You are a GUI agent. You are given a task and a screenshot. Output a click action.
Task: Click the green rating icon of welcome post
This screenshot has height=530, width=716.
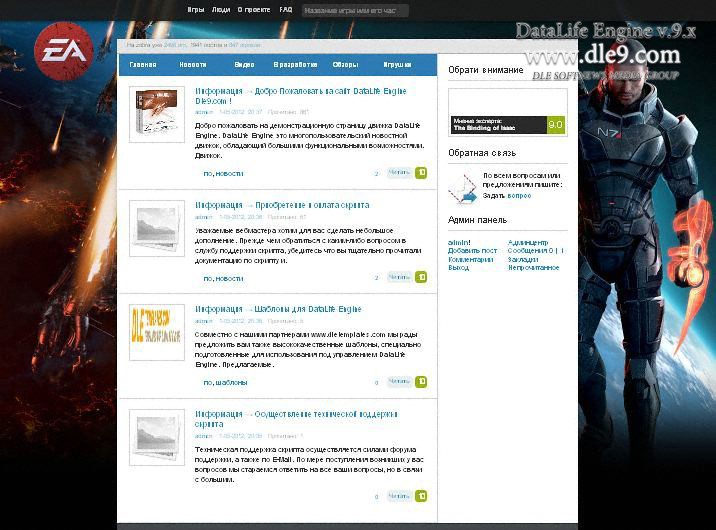tap(421, 173)
